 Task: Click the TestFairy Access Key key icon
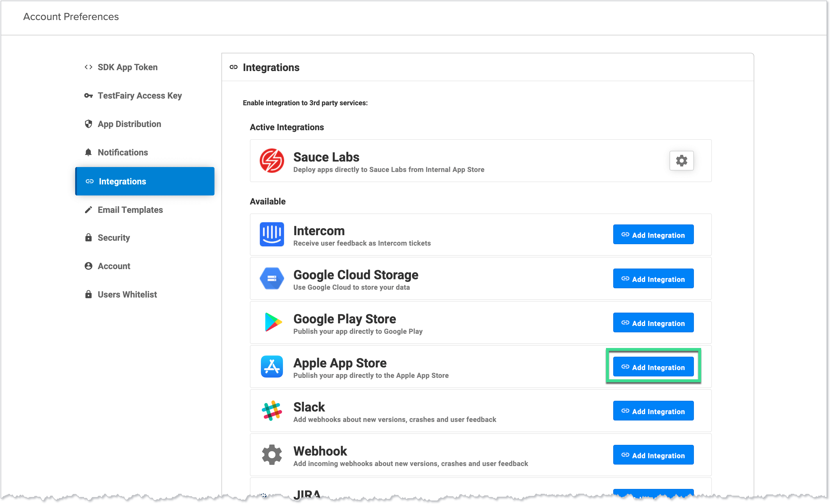tap(88, 96)
